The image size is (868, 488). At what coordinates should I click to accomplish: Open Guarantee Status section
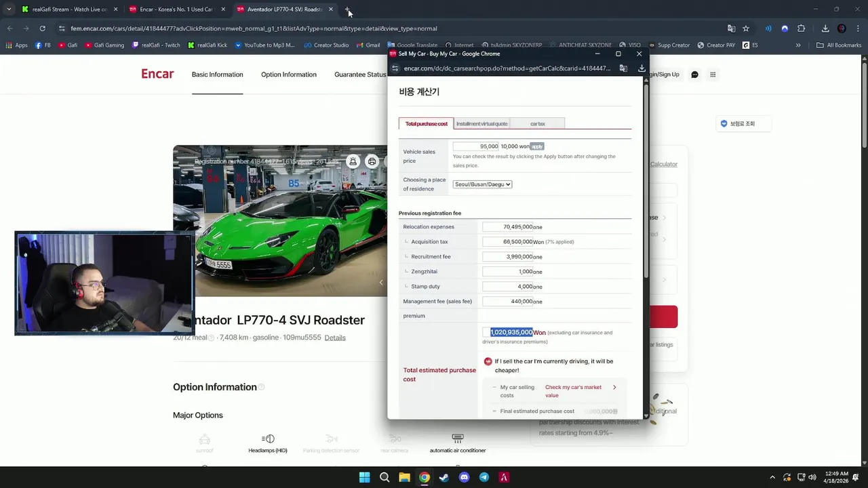(360, 75)
